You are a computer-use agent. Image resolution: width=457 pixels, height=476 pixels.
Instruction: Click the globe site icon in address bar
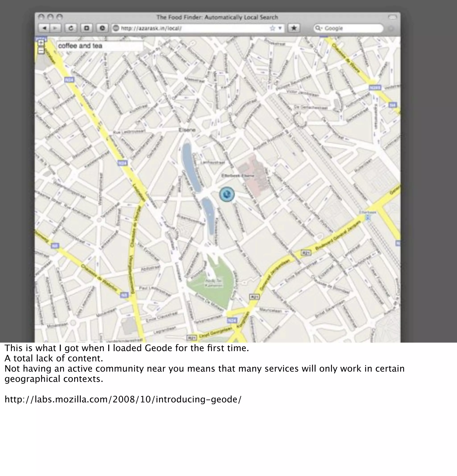point(116,28)
